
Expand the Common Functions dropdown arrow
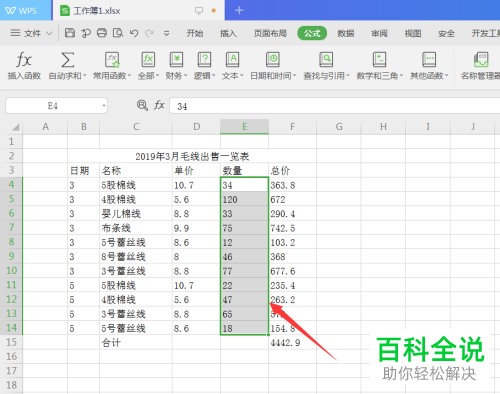[x=129, y=76]
